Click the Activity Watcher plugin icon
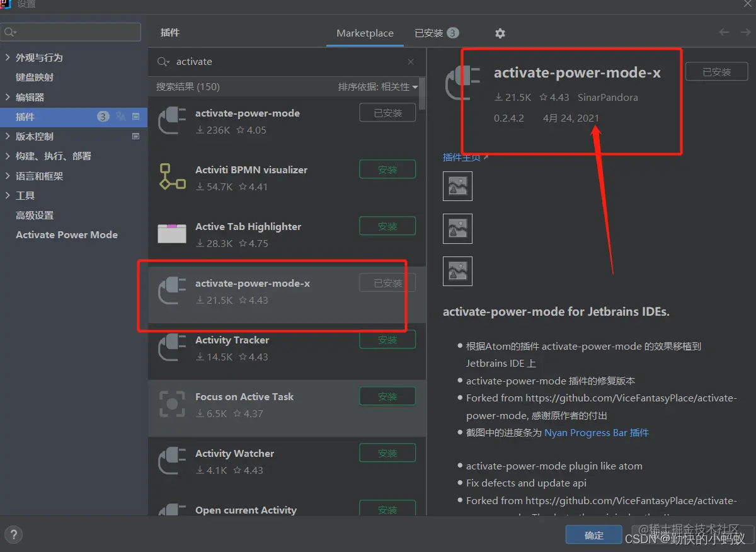Screen dimensions: 756x552 pos(171,461)
